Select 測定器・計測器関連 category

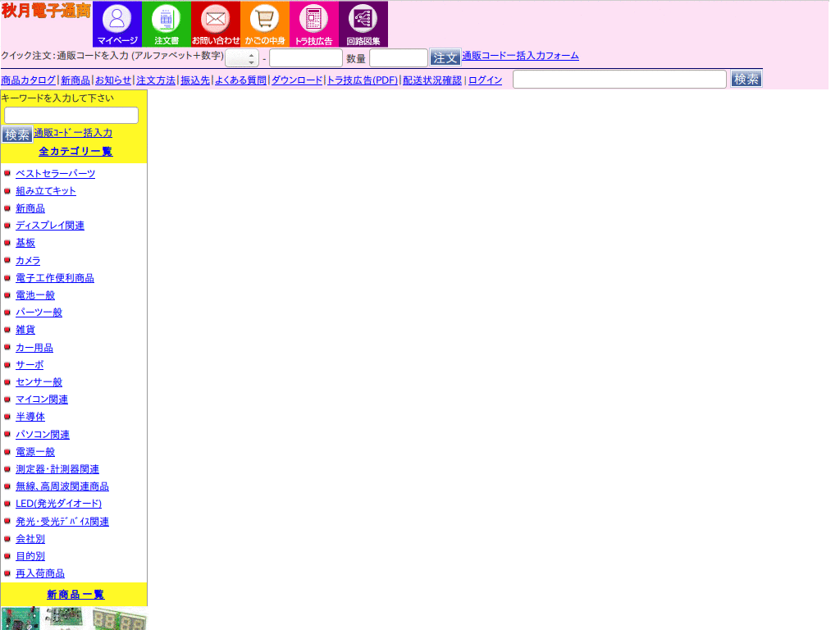[58, 469]
